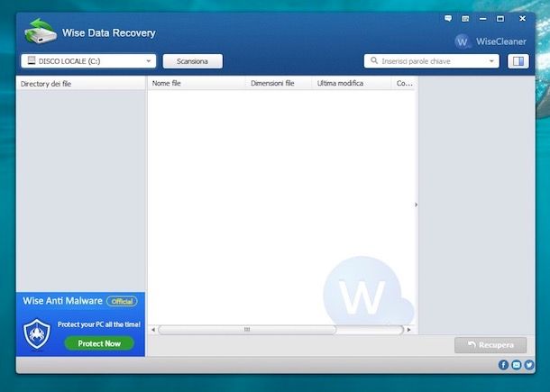Viewport: 550px width, 392px height.
Task: Sort by Dimensioni file column
Action: coord(279,83)
